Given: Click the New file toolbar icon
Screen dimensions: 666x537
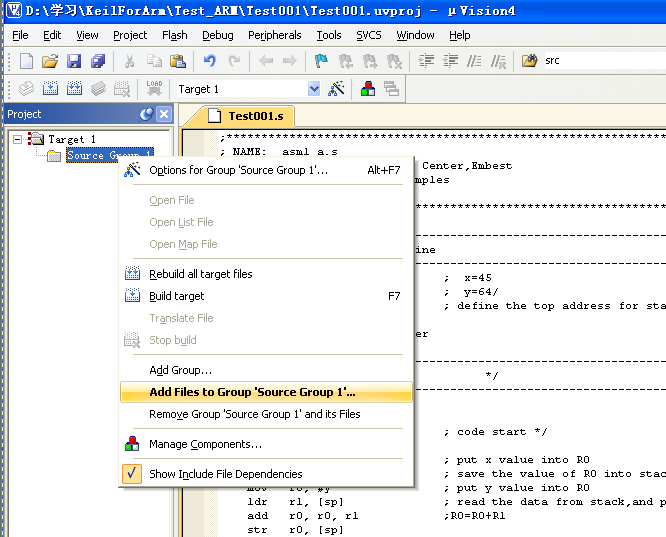Looking at the screenshot, I should click(26, 62).
